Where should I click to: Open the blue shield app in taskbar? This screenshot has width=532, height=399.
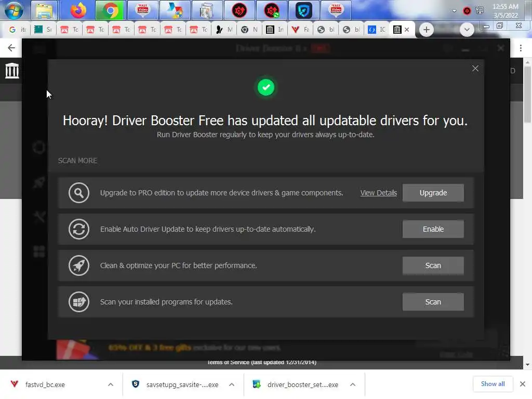coord(303,10)
